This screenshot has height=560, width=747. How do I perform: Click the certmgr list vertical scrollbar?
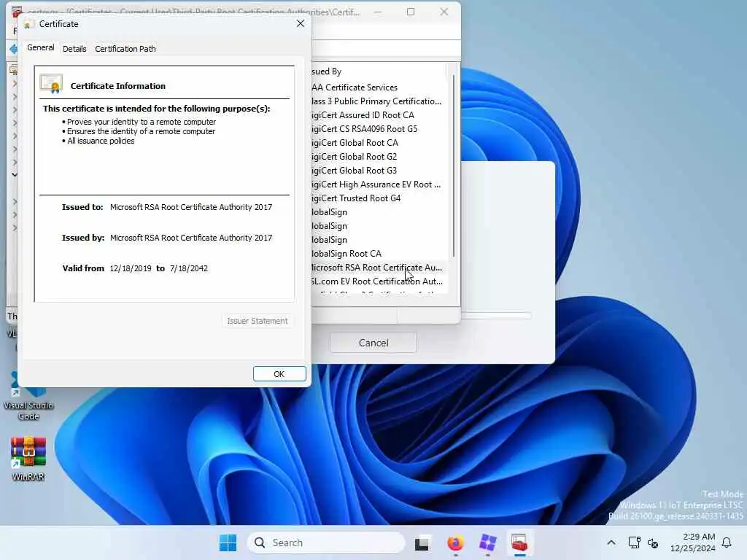pyautogui.click(x=454, y=165)
